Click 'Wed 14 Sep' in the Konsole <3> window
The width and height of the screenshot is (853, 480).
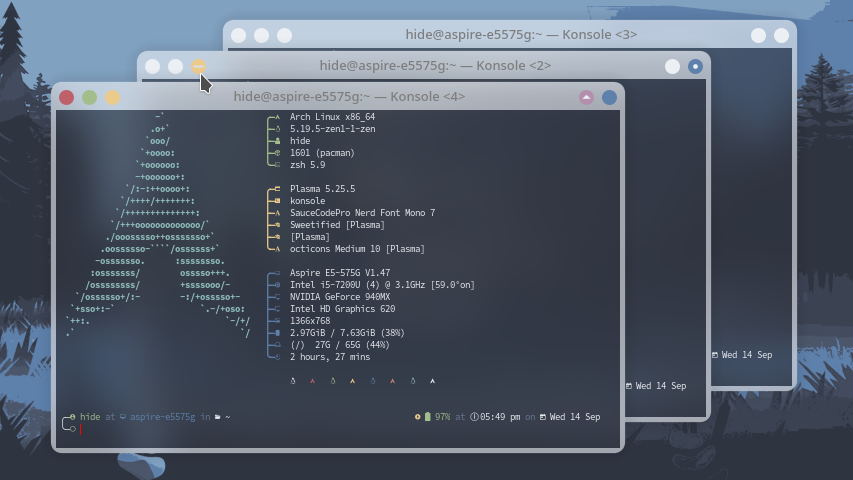(x=747, y=355)
